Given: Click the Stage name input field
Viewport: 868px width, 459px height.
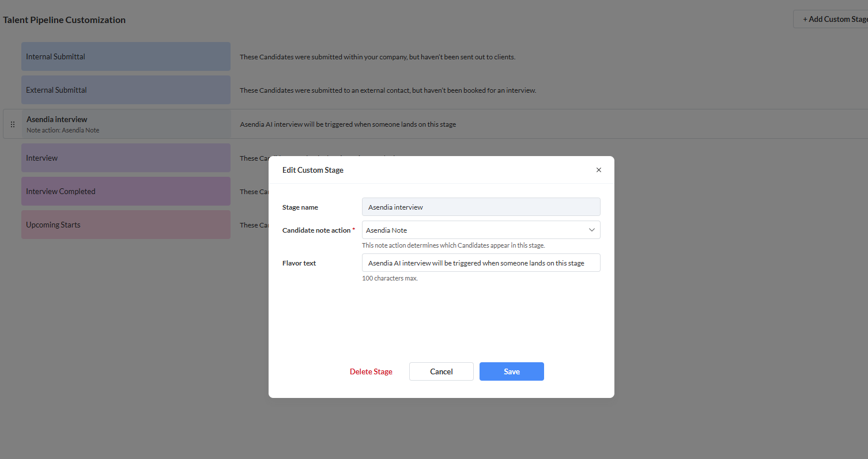Looking at the screenshot, I should pyautogui.click(x=481, y=207).
